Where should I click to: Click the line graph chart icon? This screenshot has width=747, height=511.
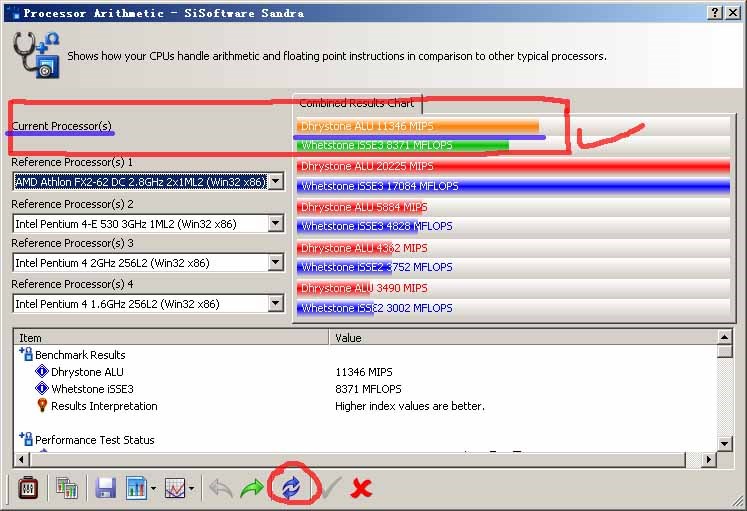pos(174,488)
